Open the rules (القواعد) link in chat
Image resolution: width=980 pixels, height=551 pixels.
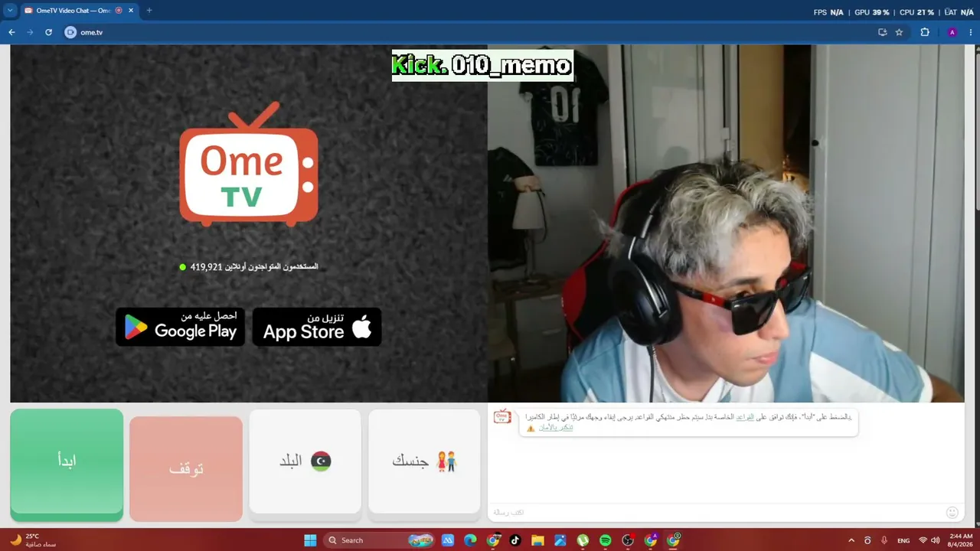click(745, 417)
